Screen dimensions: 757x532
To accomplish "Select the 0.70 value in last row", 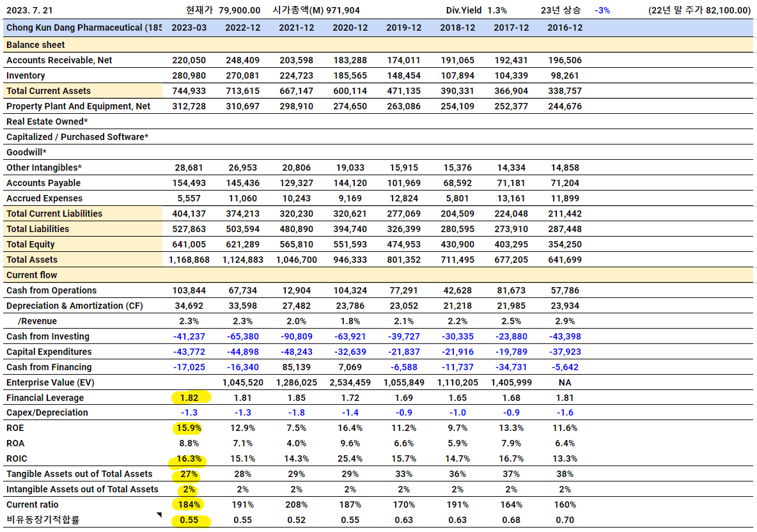I will 565,520.
